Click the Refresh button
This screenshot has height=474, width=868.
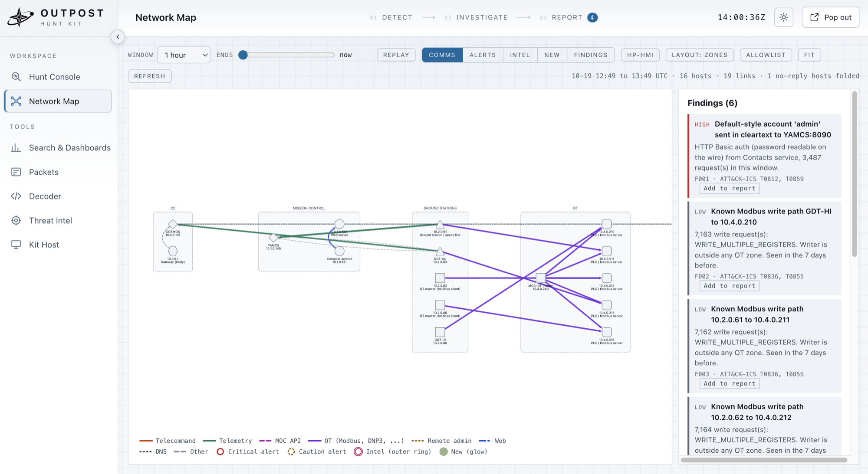click(x=150, y=76)
